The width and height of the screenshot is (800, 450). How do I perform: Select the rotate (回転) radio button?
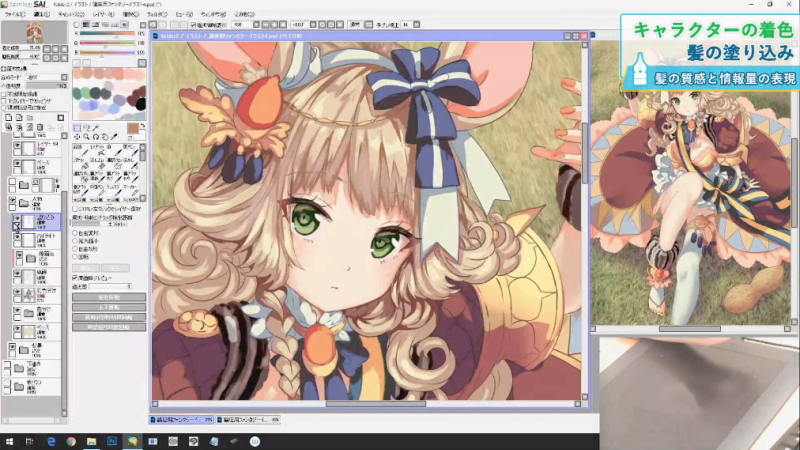pos(75,257)
